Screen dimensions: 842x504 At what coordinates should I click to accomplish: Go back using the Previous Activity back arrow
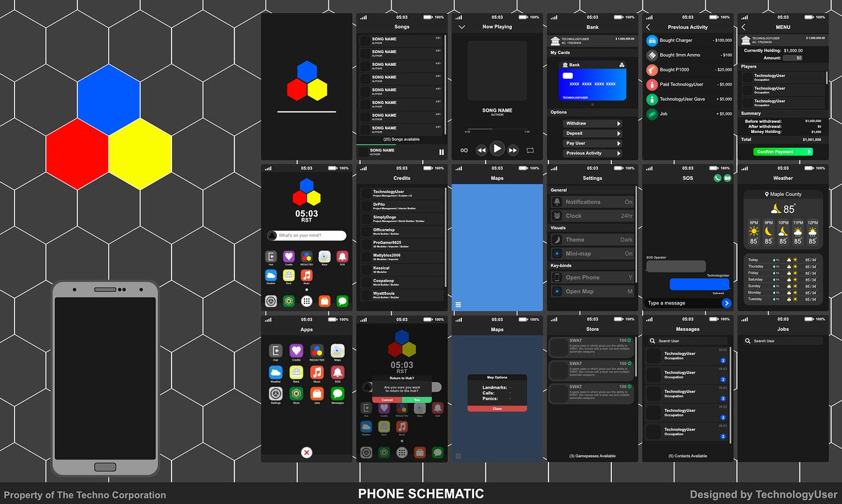pyautogui.click(x=649, y=27)
